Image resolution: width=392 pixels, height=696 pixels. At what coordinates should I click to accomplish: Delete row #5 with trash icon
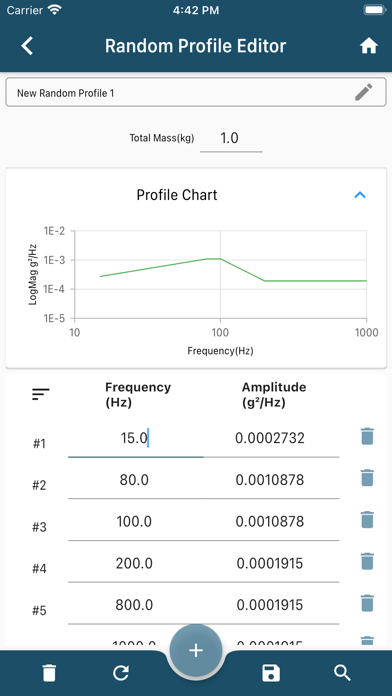click(x=367, y=603)
